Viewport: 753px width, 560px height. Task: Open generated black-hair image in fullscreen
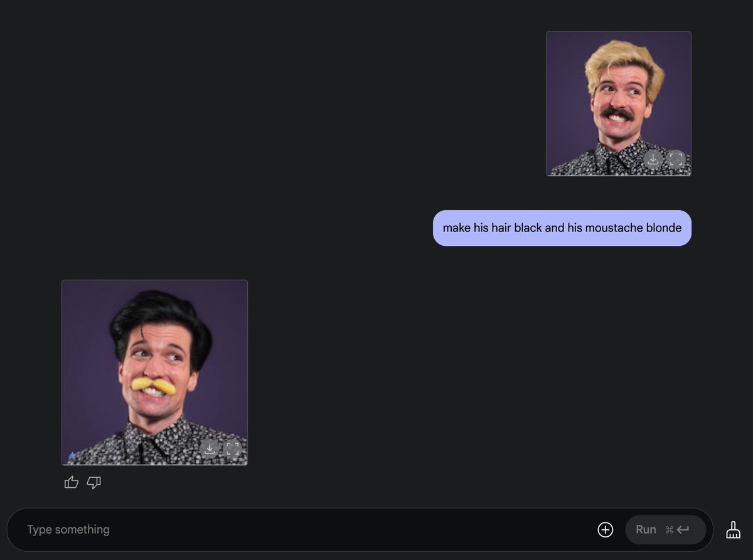click(x=233, y=448)
